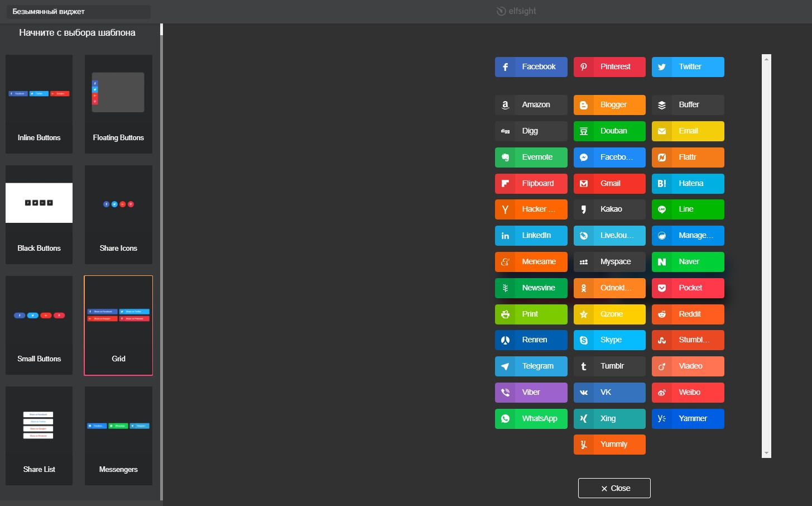Add the Newsvine share button

coord(531,288)
